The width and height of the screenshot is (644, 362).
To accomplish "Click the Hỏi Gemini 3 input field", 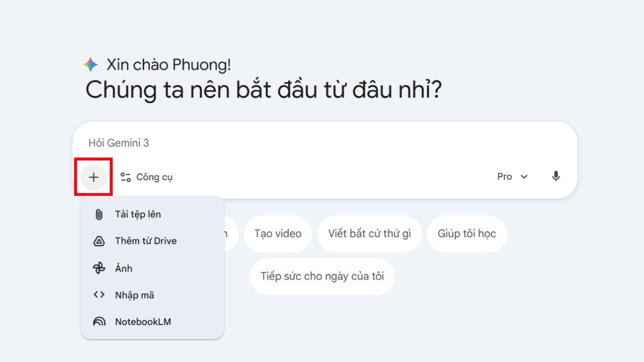I will 215,143.
